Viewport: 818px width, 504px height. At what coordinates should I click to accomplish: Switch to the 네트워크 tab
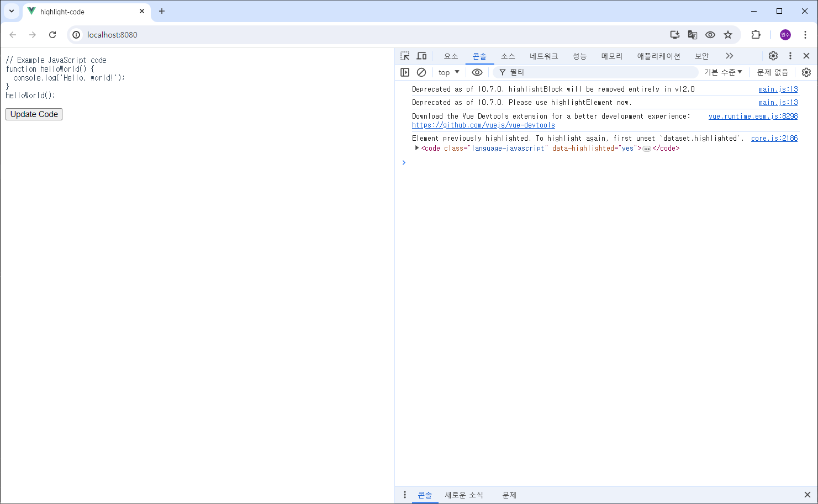(543, 56)
